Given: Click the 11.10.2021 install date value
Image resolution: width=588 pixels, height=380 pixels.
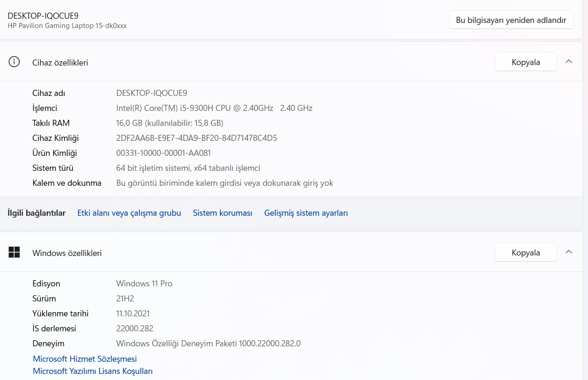Looking at the screenshot, I should [x=133, y=314].
